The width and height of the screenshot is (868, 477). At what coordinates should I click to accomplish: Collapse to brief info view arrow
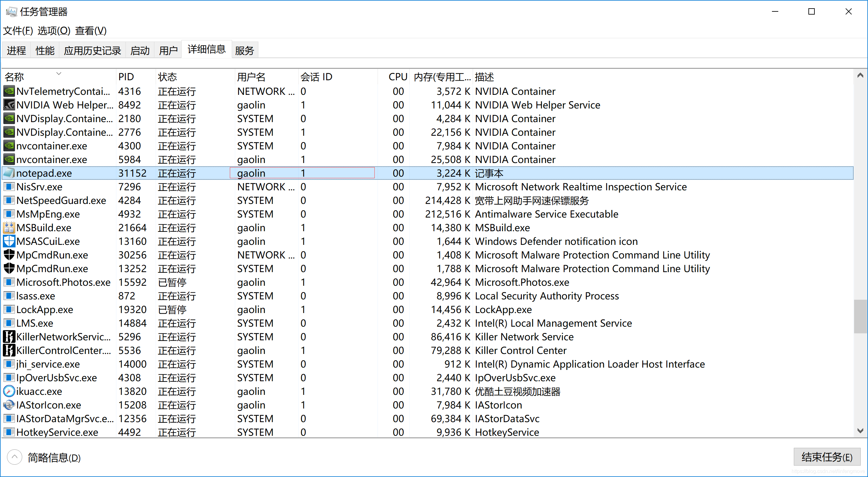coord(15,457)
